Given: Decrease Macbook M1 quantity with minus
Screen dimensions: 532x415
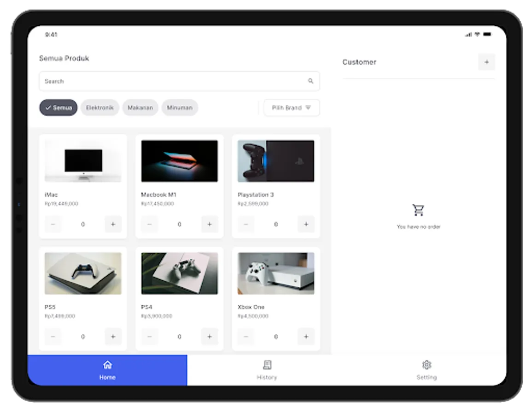Looking at the screenshot, I should (150, 224).
